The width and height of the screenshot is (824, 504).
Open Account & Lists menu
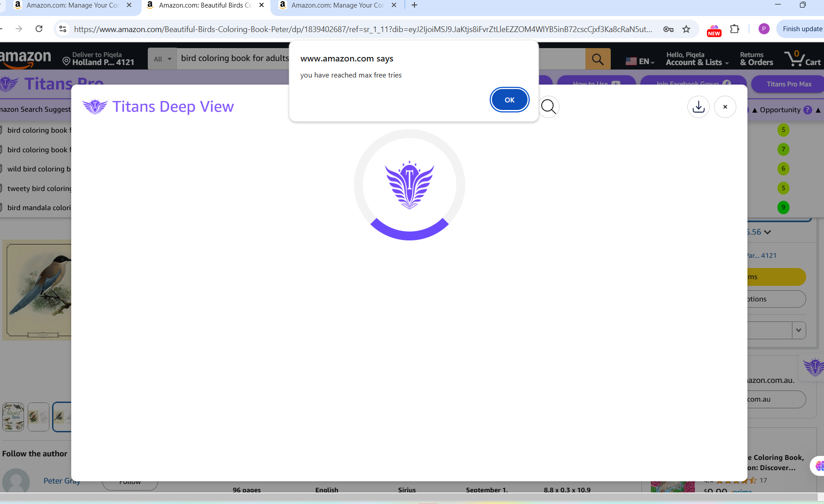(697, 59)
